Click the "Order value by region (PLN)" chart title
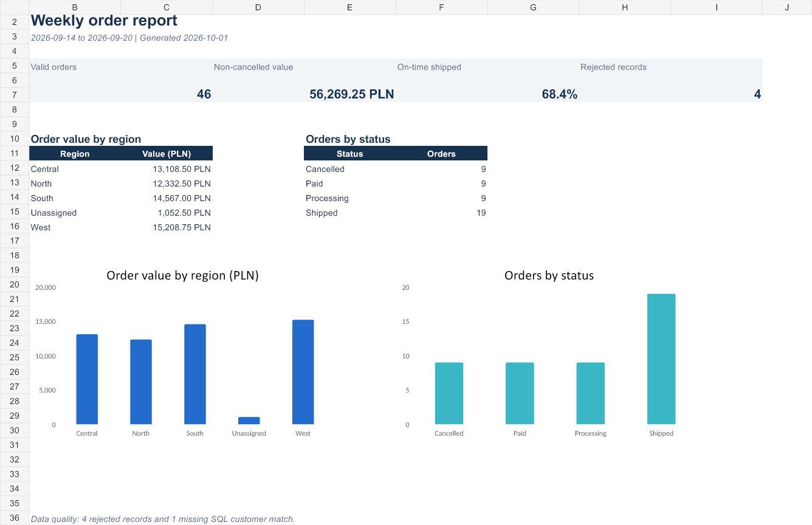812x525 pixels. tap(183, 275)
